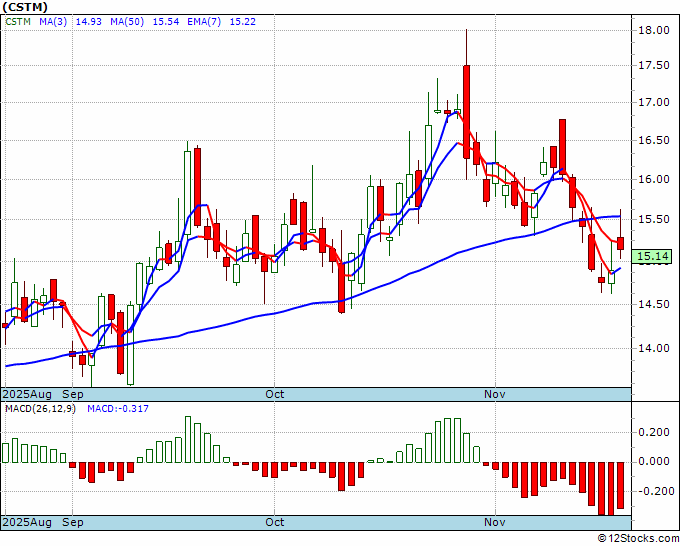This screenshot has width=680, height=546.
Task: Click the 16.00 price axis label
Action: coord(654,179)
